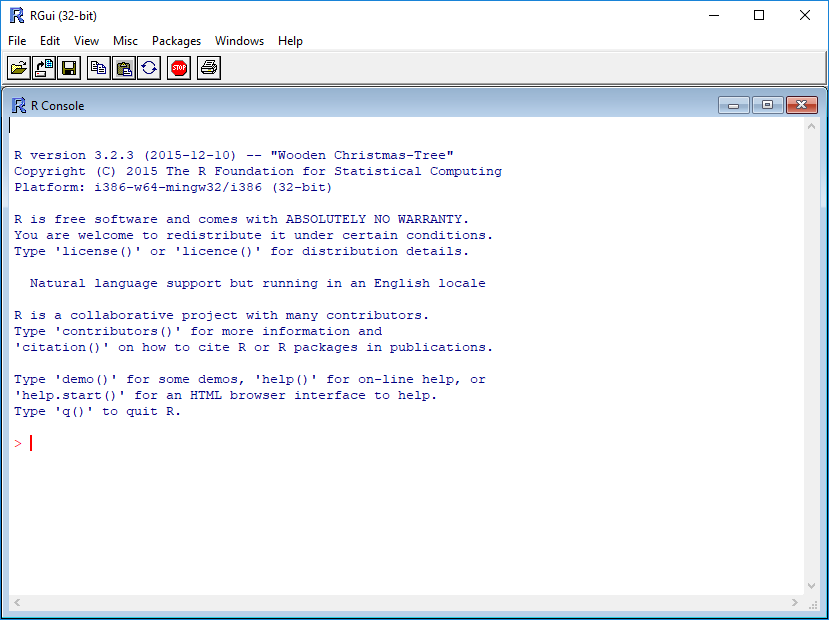This screenshot has width=829, height=620.
Task: Open the View menu
Action: coord(86,41)
